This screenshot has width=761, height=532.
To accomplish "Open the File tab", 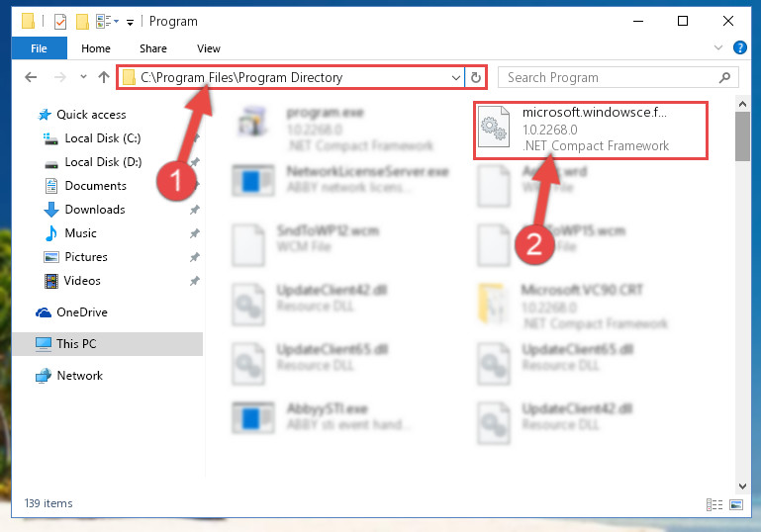I will 40,48.
